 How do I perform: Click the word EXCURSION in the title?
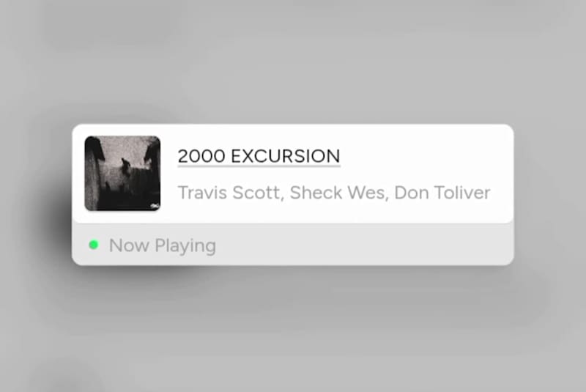[x=286, y=156]
